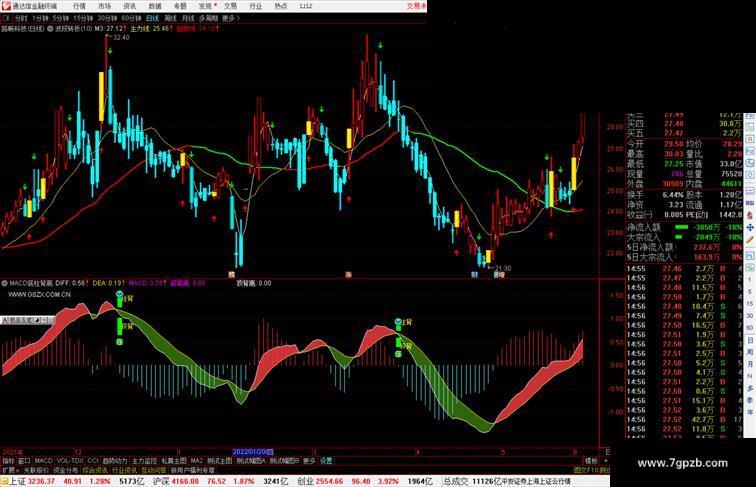This screenshot has height=487, width=756.
Task: Open the 发现 menu
Action: pyautogui.click(x=206, y=6)
